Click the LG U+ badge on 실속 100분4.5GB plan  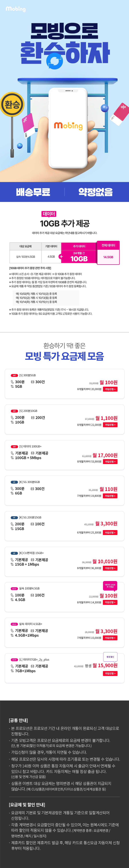coord(14,588)
